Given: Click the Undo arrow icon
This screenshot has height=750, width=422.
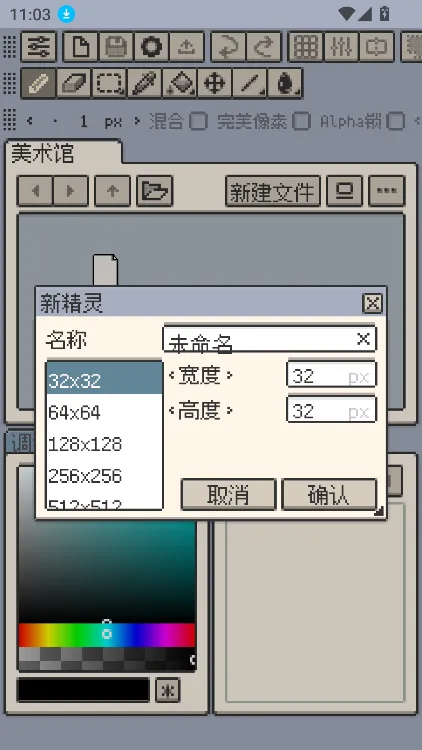Looking at the screenshot, I should pyautogui.click(x=228, y=47).
